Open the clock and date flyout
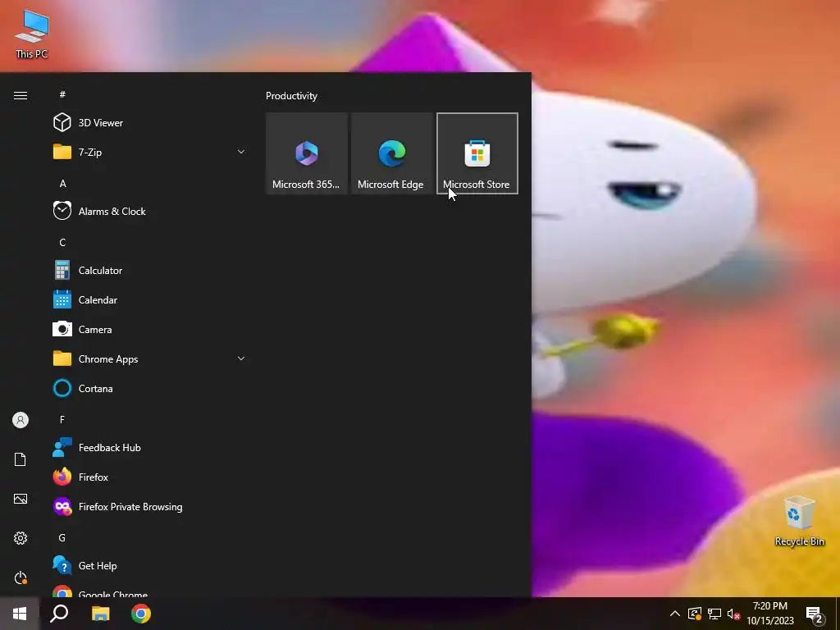Screen dimensions: 840x630 pos(770,614)
